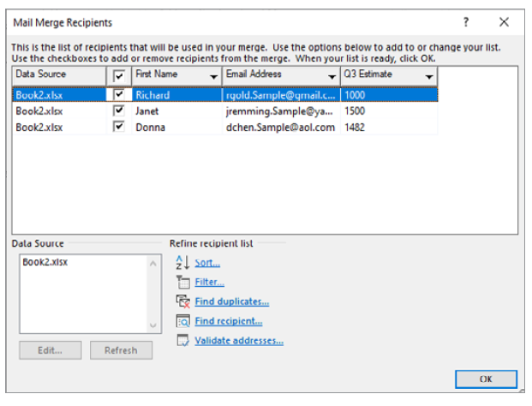Toggle the select-all checkbox in header
532x406 pixels.
pyautogui.click(x=119, y=76)
